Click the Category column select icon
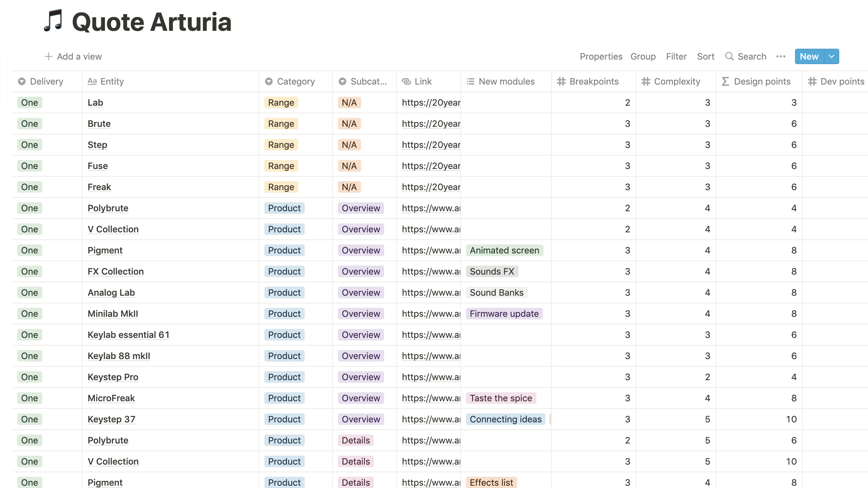 pos(269,81)
